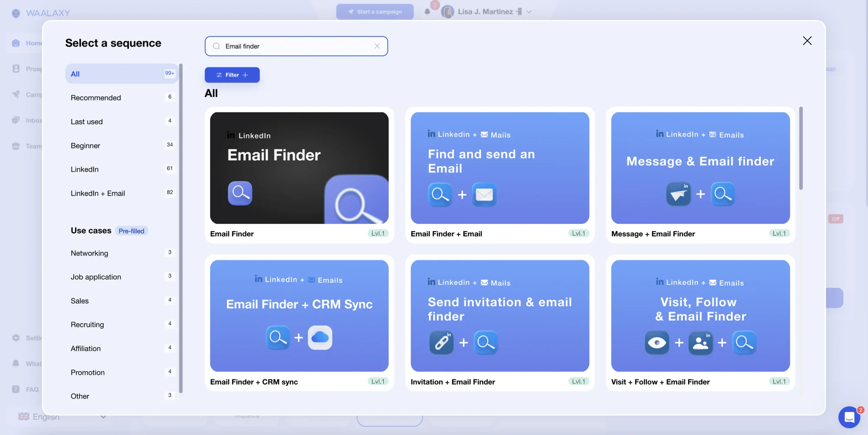
Task: Select the LinkedIn + Email category
Action: click(122, 193)
